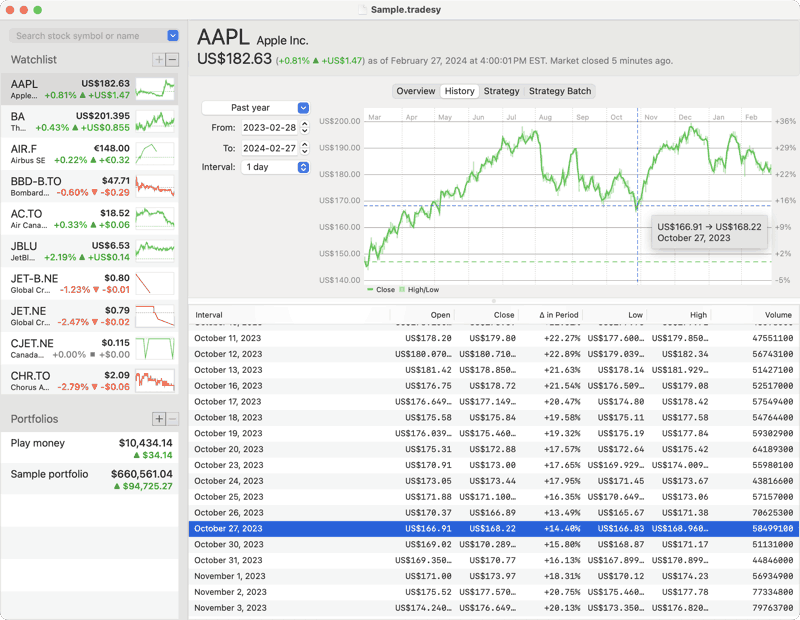Open the Interval 1 day dropdown
This screenshot has height=620, width=800.
click(x=275, y=167)
